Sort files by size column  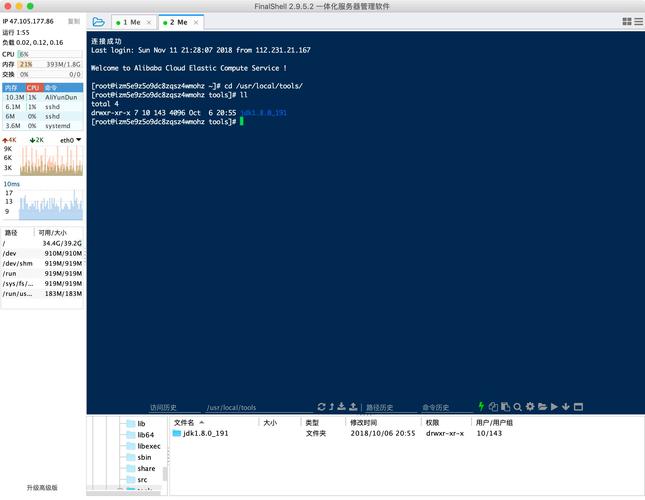280,422
